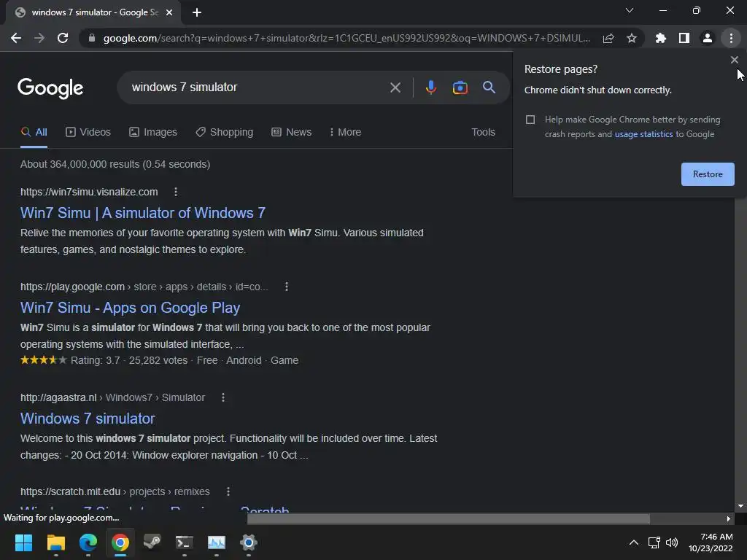The width and height of the screenshot is (747, 560).
Task: Open the performance monitor taskbar icon
Action: tap(216, 542)
